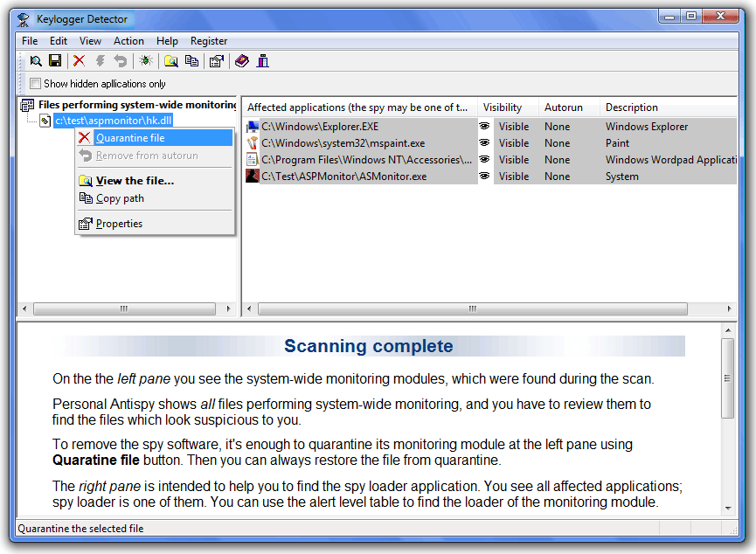The image size is (756, 554).
Task: Click the eye icon for Explorer.EXE row
Action: point(484,127)
